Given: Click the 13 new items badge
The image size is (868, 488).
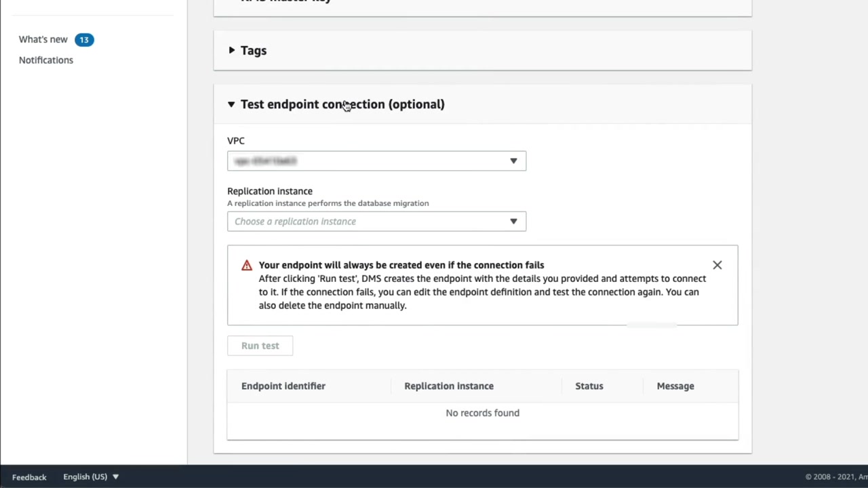Looking at the screenshot, I should click(84, 40).
